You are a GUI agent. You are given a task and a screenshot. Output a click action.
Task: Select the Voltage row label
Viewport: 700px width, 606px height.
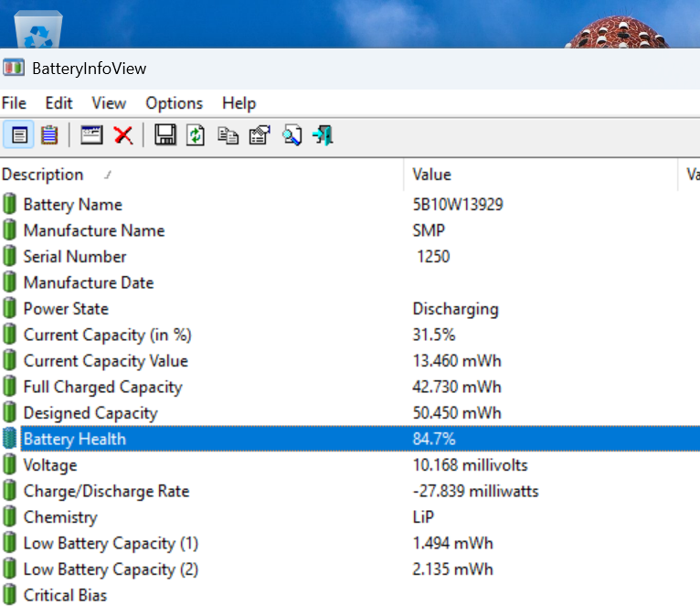pyautogui.click(x=50, y=465)
